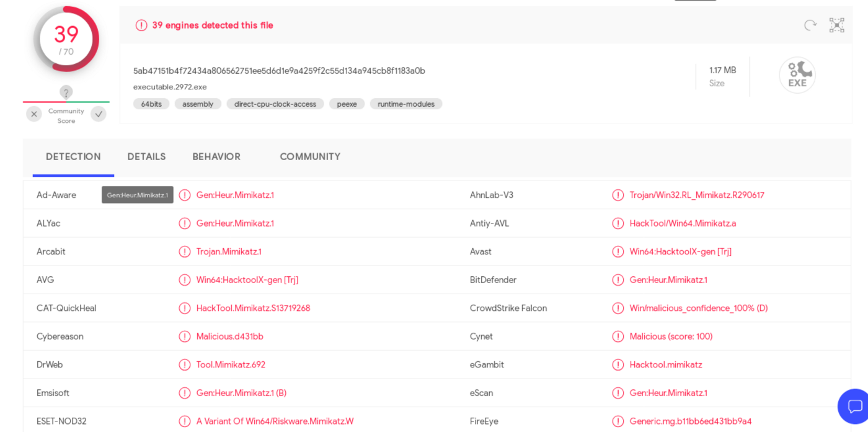Click the alert icon in the Cybereason row

pos(185,336)
